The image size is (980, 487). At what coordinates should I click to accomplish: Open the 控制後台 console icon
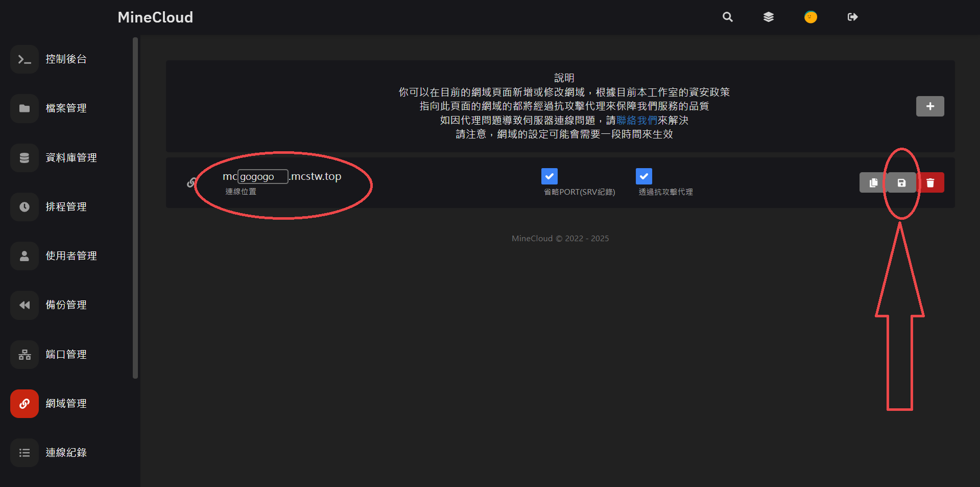tap(25, 59)
